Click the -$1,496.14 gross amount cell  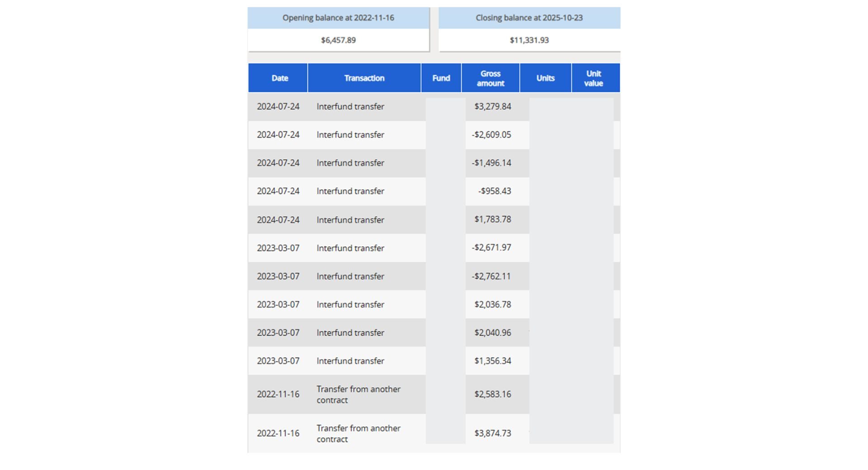point(491,163)
